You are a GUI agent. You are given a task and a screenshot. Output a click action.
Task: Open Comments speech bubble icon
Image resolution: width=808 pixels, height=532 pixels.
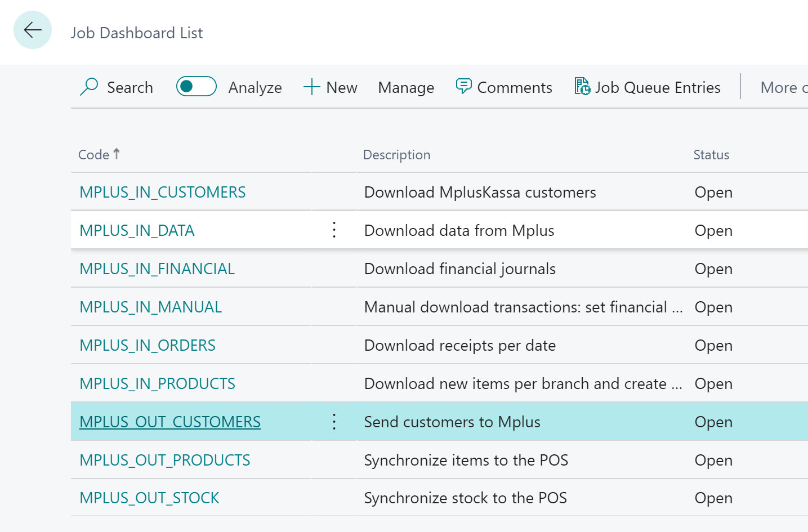click(463, 86)
